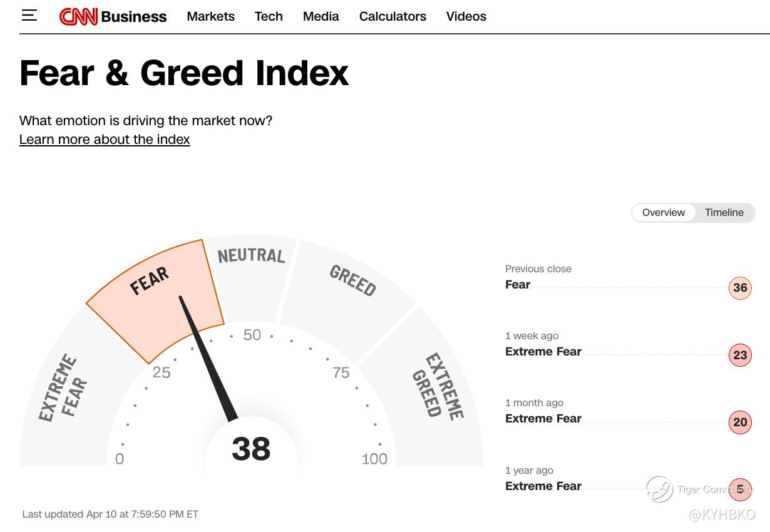The image size is (770, 532).
Task: Open the Markets menu item
Action: pyautogui.click(x=210, y=16)
